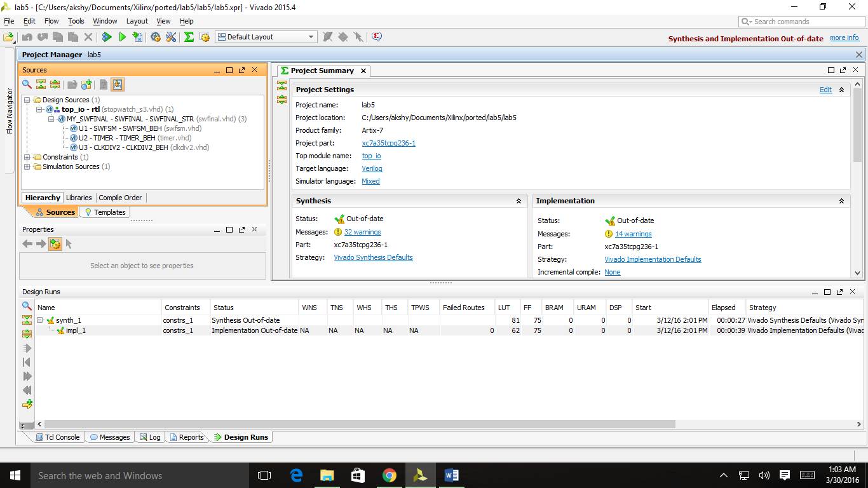Open Flow Navigator side tab
The image size is (868, 488).
[10, 111]
